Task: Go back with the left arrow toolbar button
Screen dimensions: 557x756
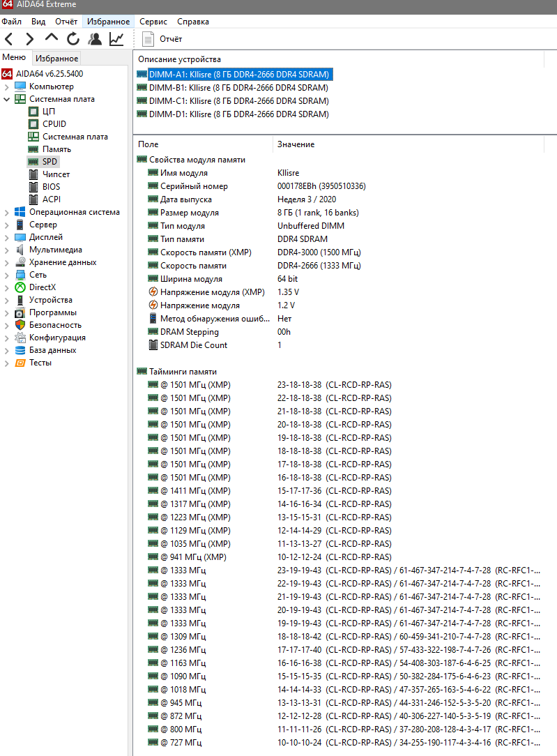Action: [8, 39]
